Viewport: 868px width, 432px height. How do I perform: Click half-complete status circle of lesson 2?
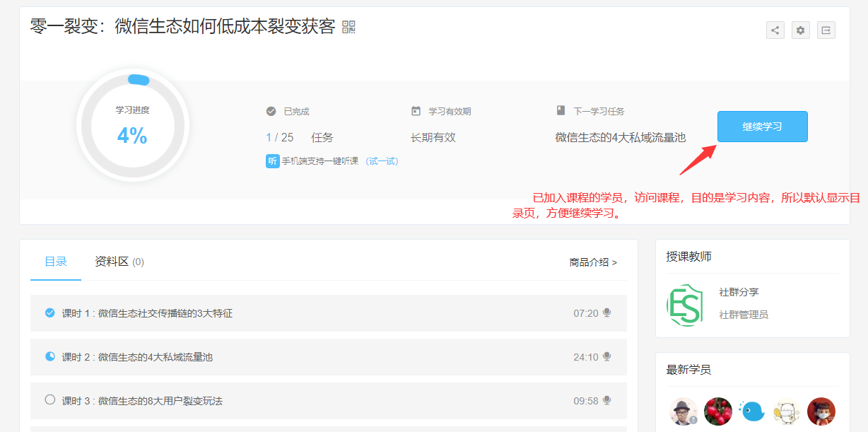point(49,356)
